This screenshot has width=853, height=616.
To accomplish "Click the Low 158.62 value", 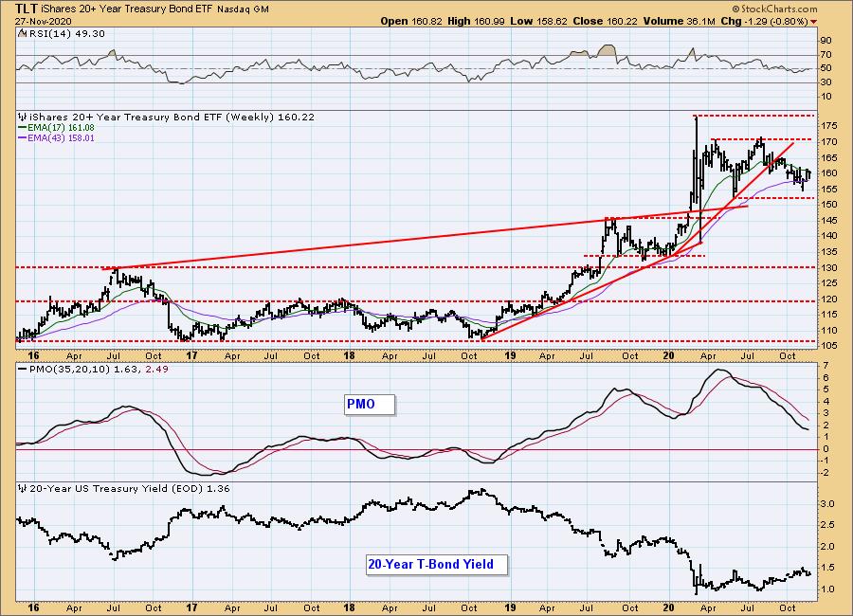I will click(x=538, y=21).
